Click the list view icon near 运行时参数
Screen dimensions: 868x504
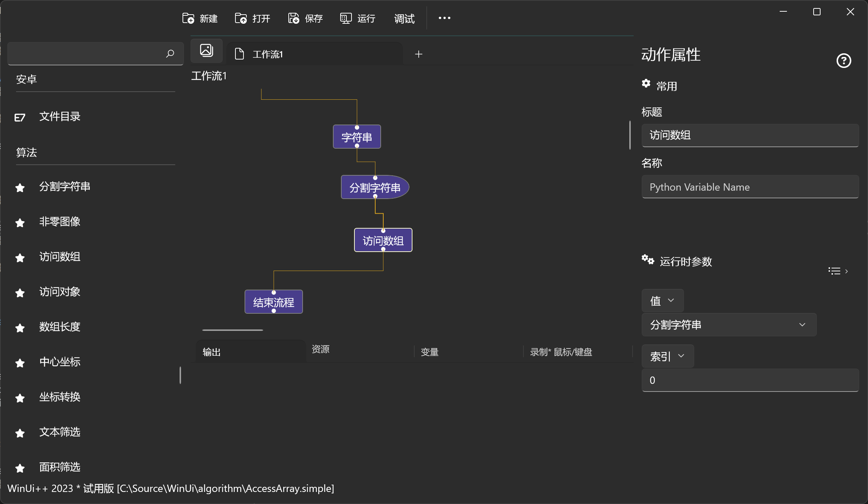click(834, 271)
